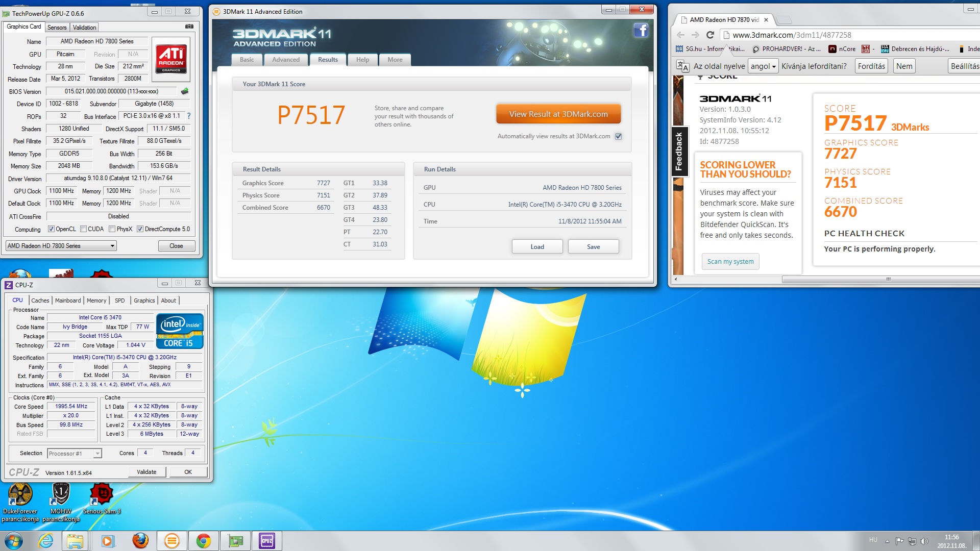Viewport: 980px width, 551px height.
Task: Click the orange 3DMark 11 taskbar icon
Action: pyautogui.click(x=172, y=541)
